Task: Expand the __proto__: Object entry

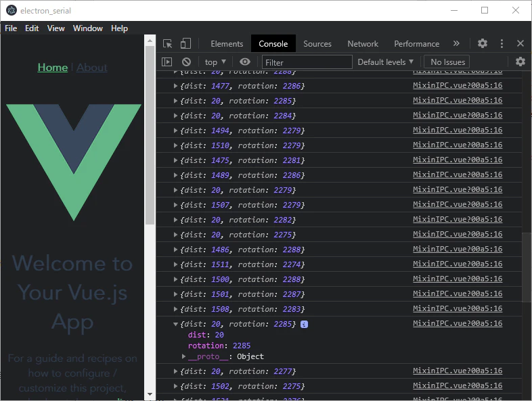Action: tap(183, 356)
